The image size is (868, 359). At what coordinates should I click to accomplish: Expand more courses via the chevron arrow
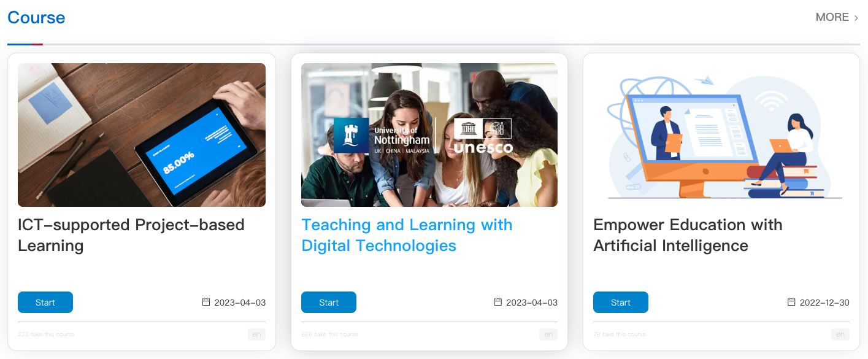[856, 18]
